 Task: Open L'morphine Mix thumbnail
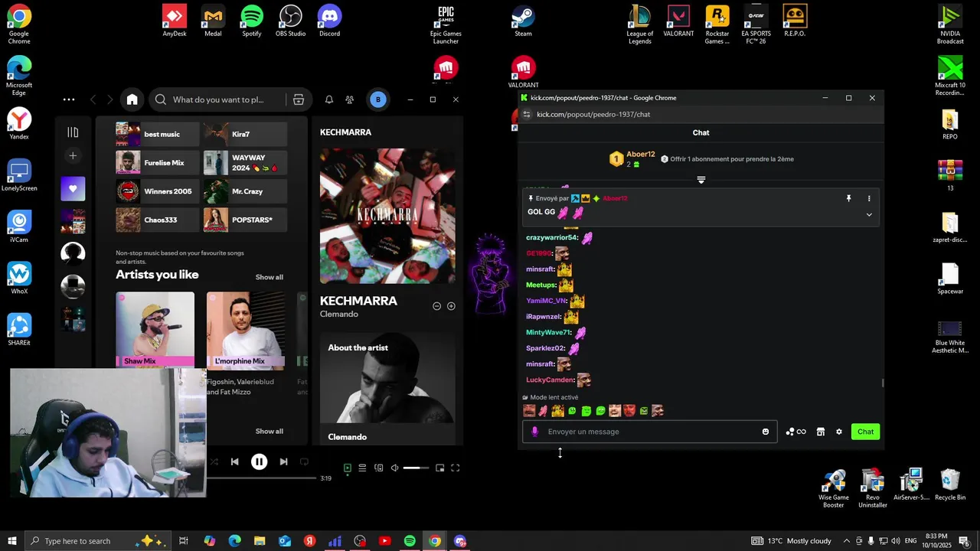click(x=245, y=330)
